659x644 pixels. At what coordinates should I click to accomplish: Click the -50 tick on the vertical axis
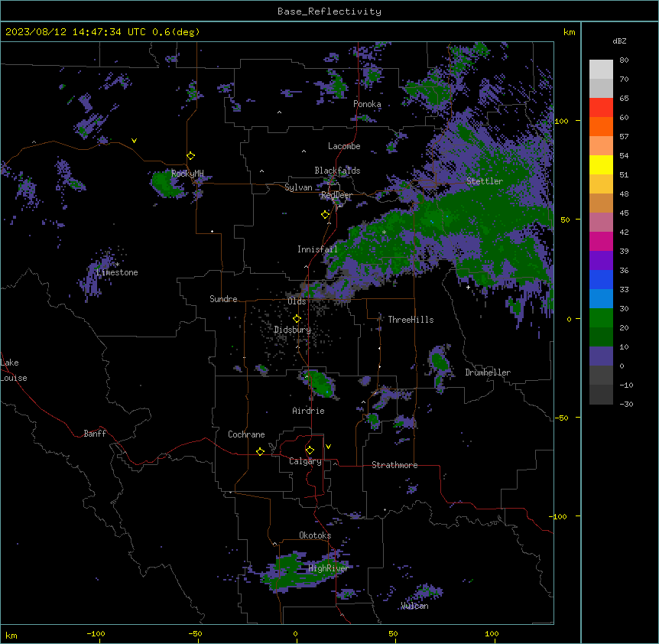coord(561,418)
